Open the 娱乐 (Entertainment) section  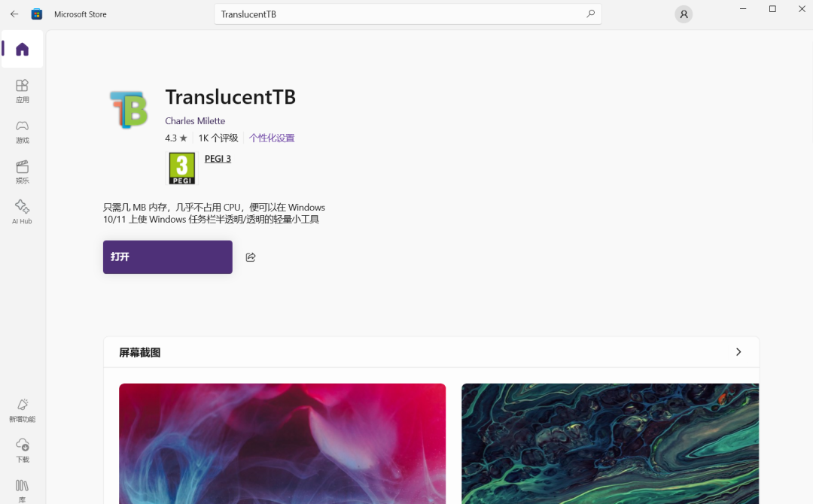coord(23,172)
